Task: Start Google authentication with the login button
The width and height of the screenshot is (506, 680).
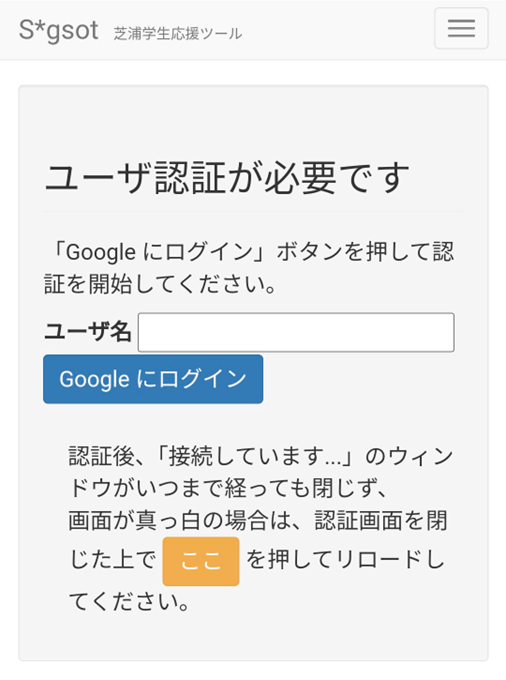Action: (153, 379)
